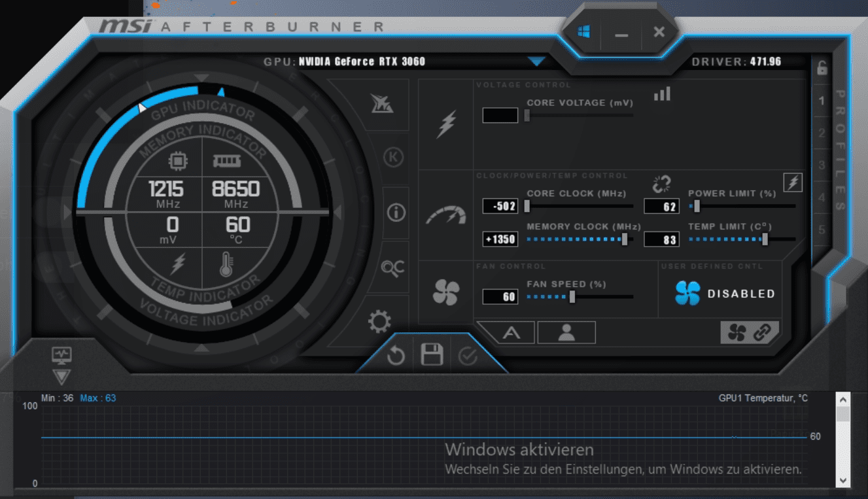Click the CPU chip icon in gauge

[177, 162]
